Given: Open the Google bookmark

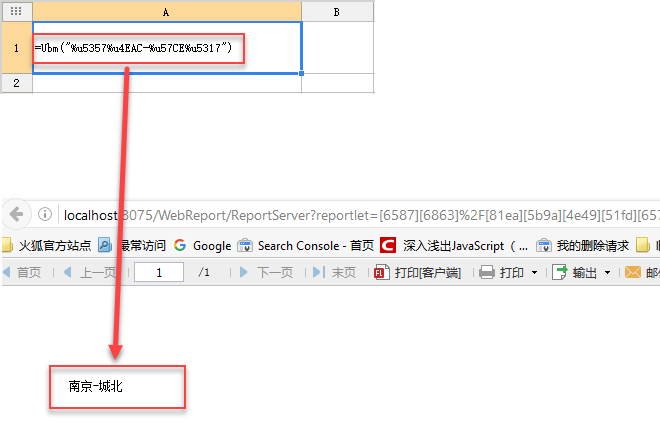Looking at the screenshot, I should tap(202, 245).
